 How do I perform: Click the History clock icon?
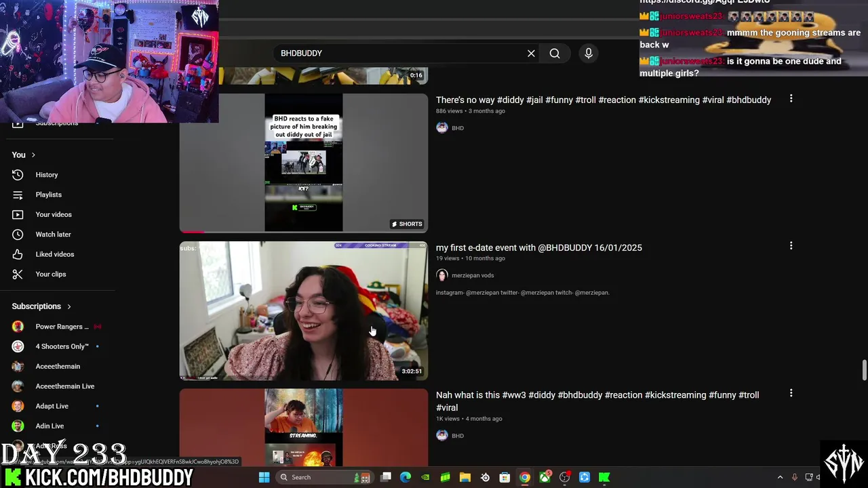[x=18, y=175]
